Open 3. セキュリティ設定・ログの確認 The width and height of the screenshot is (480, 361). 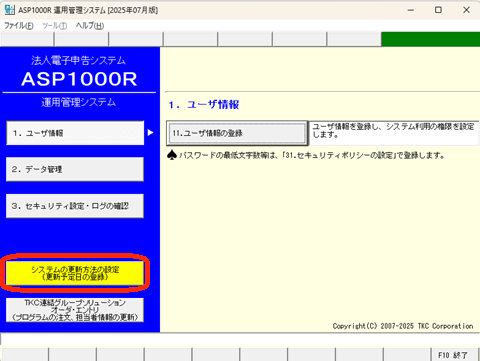point(75,206)
